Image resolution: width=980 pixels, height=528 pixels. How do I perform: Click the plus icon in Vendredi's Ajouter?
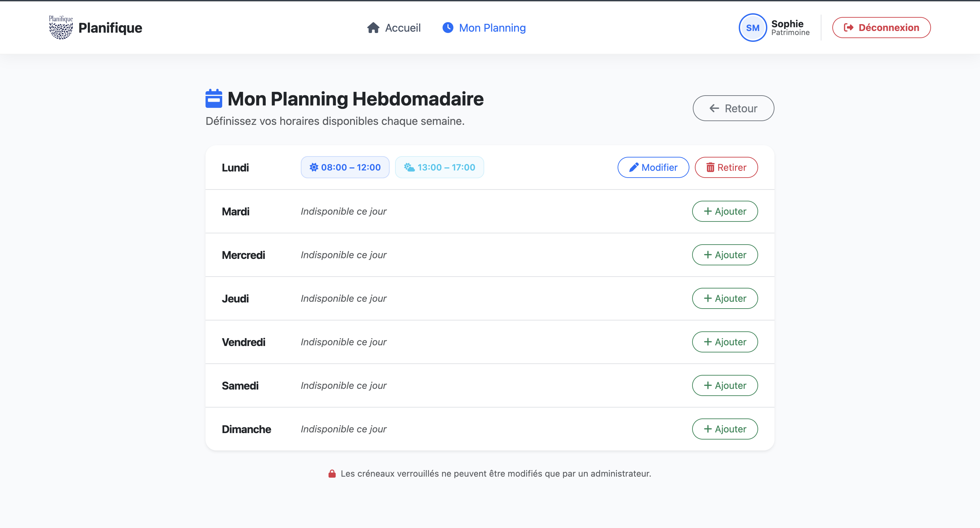click(x=708, y=342)
